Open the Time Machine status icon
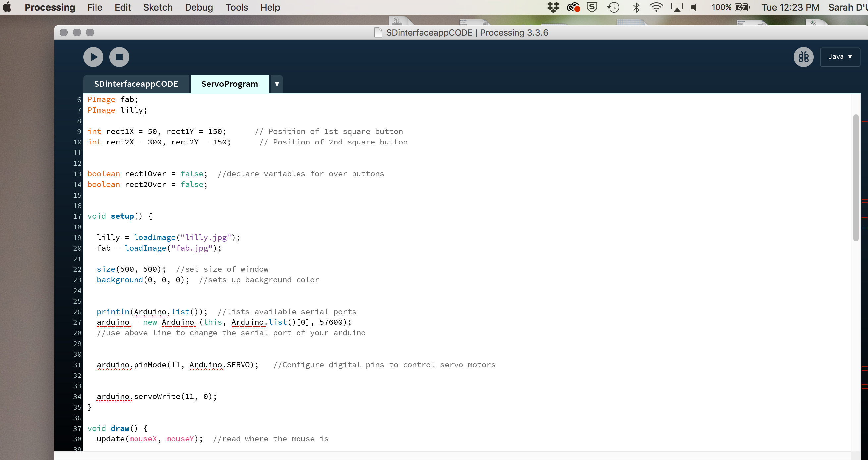This screenshot has height=460, width=868. click(x=613, y=7)
